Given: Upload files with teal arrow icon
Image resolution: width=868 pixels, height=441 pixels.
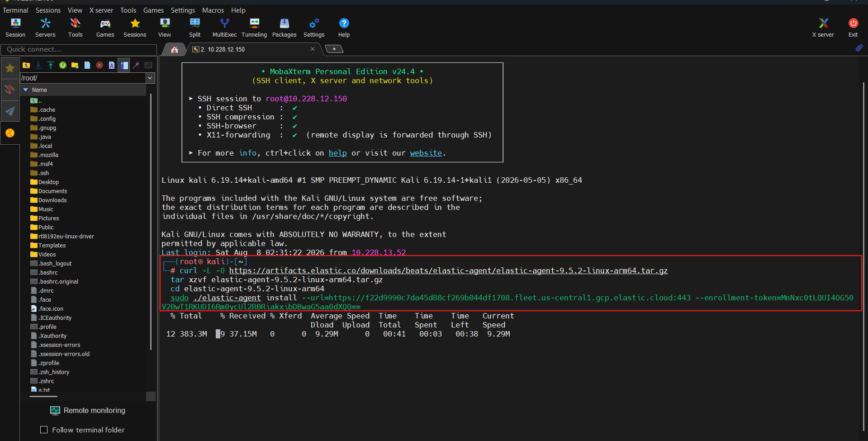Looking at the screenshot, I should click(51, 65).
